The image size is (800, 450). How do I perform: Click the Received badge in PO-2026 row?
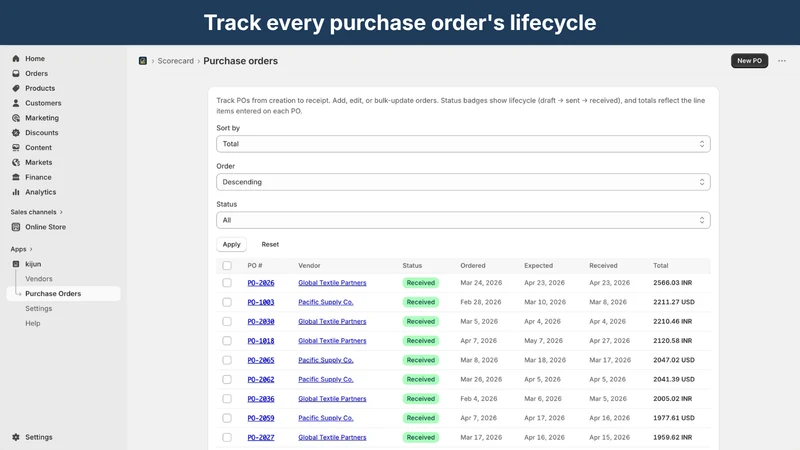pos(420,283)
